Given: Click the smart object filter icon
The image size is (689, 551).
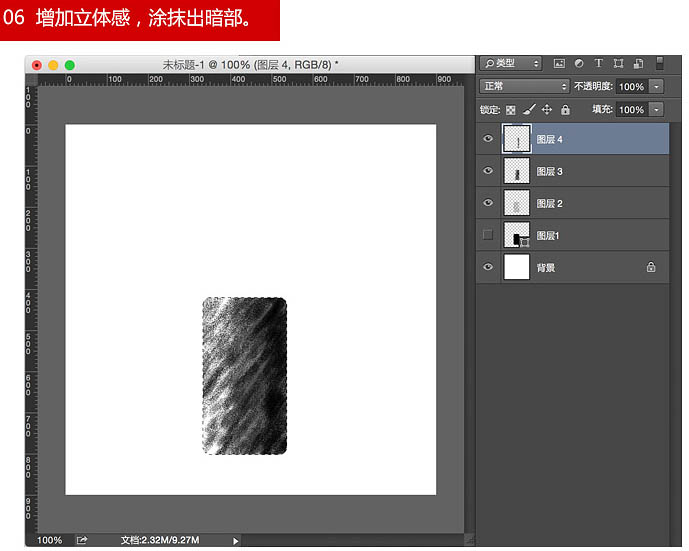Looking at the screenshot, I should 638,64.
